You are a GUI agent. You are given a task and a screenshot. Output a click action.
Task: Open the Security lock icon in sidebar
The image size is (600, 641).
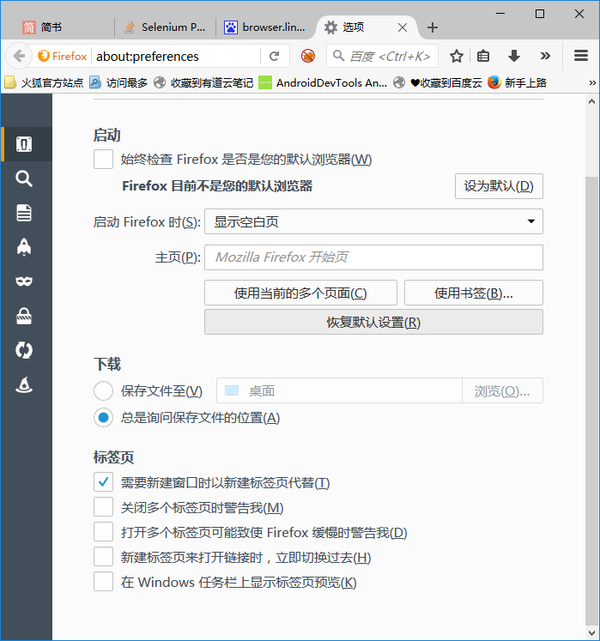tap(24, 317)
